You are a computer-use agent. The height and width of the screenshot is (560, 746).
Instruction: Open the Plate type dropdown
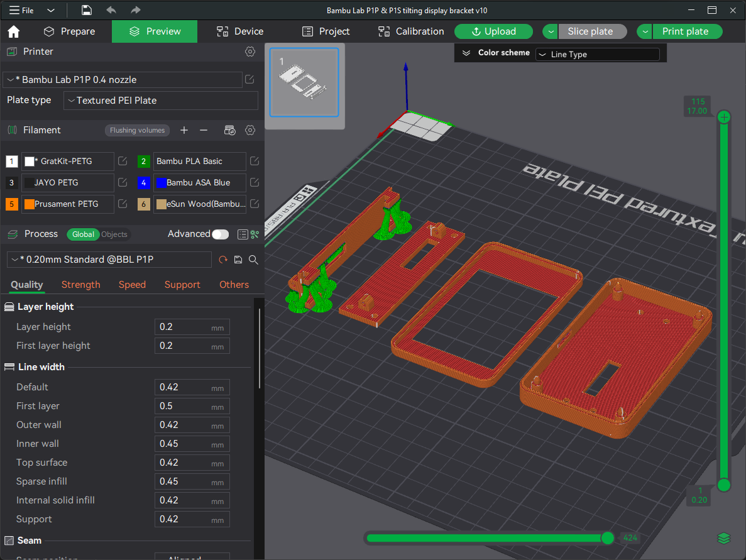[x=161, y=101]
